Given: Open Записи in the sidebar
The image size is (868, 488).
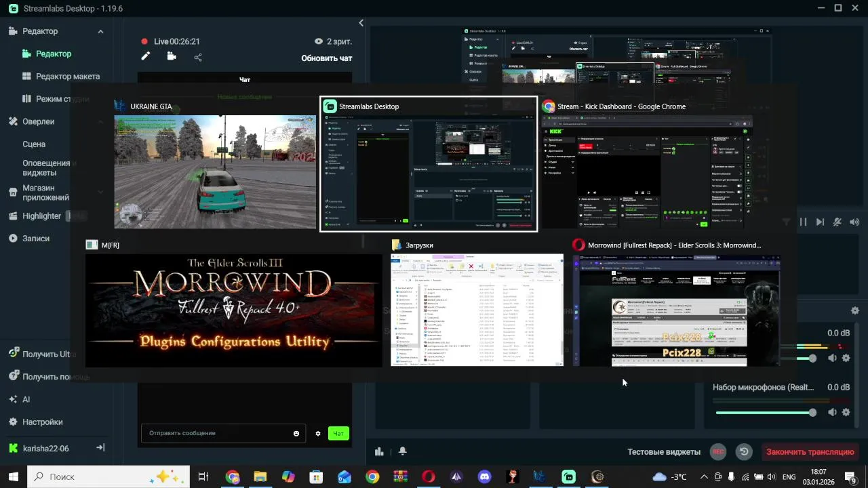Looking at the screenshot, I should (35, 239).
